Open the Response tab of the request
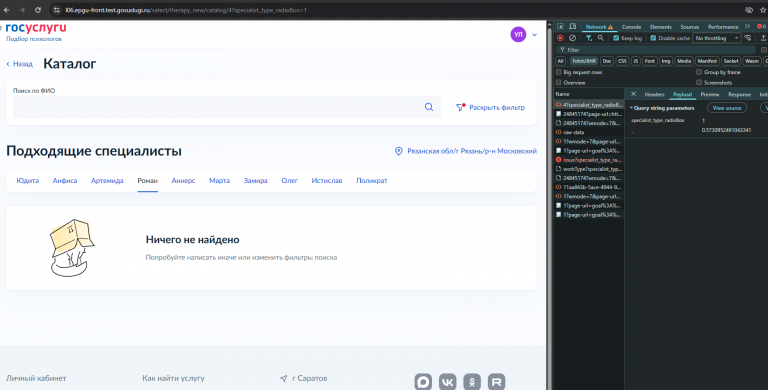768x390 pixels. (739, 94)
